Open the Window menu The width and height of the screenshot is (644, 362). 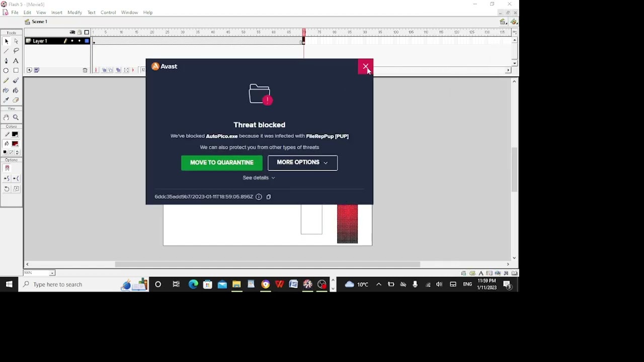(x=129, y=13)
